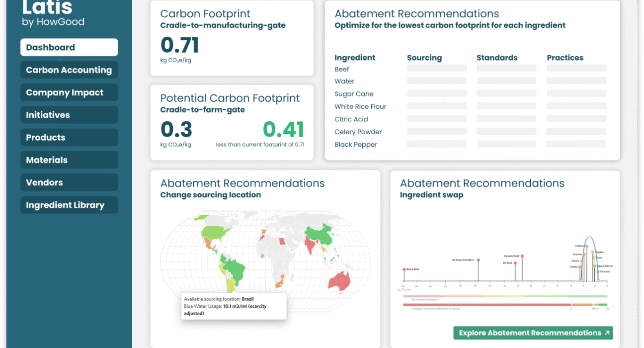Open the Vendors sidebar button
644x348 pixels.
[69, 182]
